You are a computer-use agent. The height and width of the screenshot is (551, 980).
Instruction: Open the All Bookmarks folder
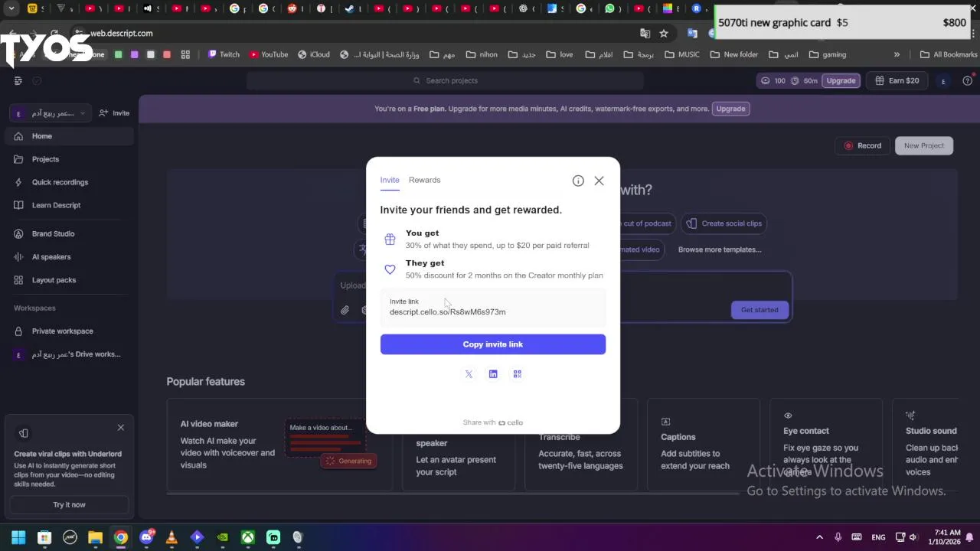948,55
